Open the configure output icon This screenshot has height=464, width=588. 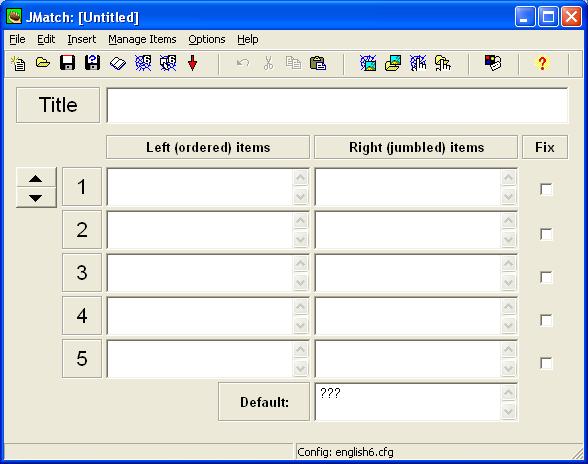point(493,63)
